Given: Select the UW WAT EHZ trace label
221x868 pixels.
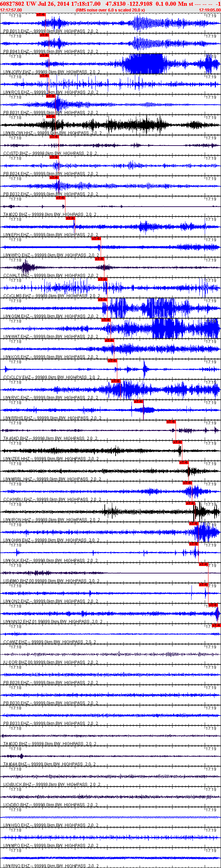Looking at the screenshot, I should (51, 337).
